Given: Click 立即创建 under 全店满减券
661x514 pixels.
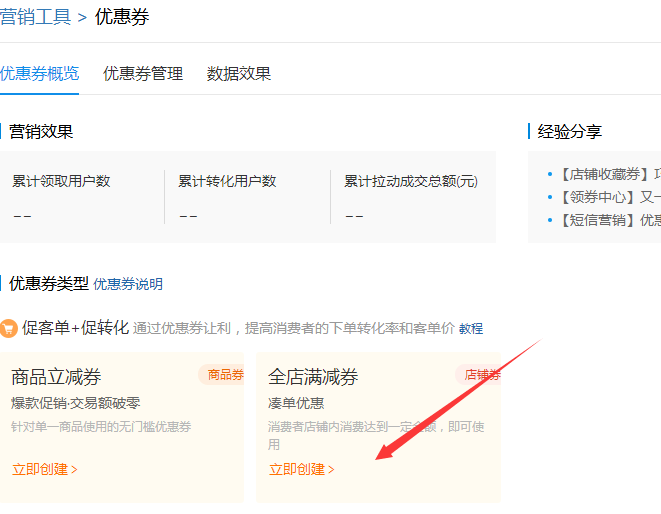Looking at the screenshot, I should (301, 469).
